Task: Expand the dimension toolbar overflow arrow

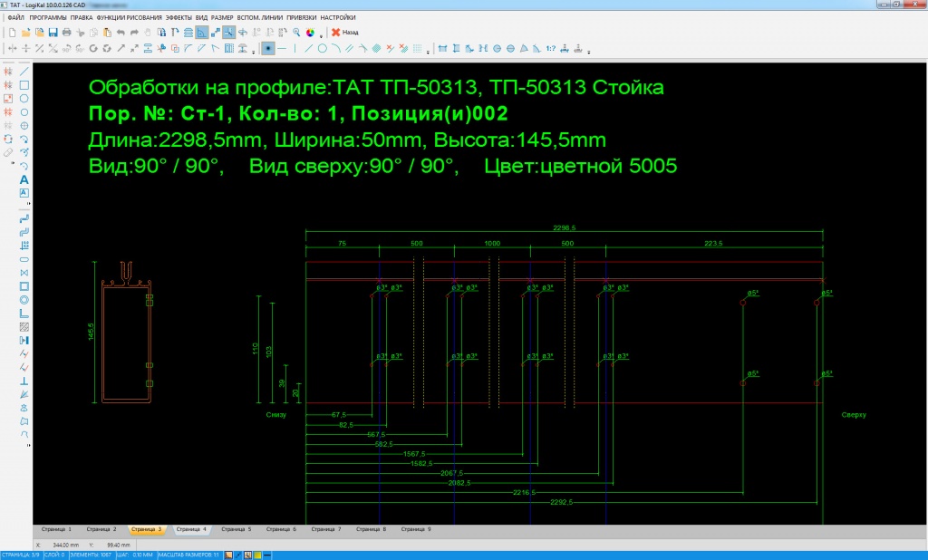Action: (588, 52)
